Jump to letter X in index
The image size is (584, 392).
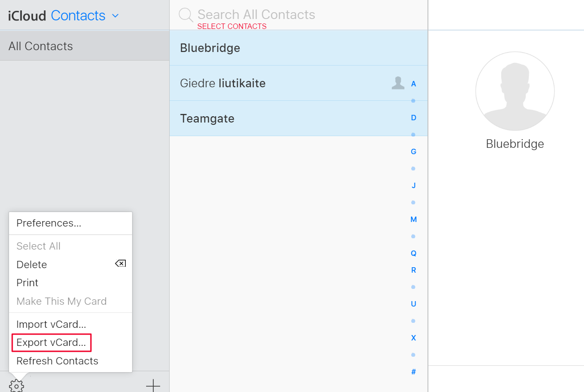[413, 338]
